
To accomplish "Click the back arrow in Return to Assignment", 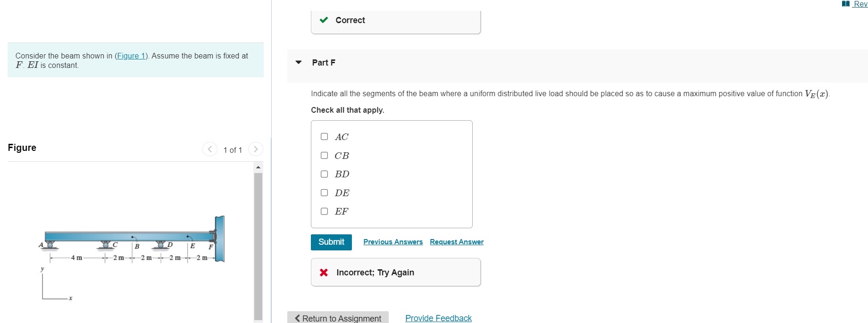I will [297, 318].
